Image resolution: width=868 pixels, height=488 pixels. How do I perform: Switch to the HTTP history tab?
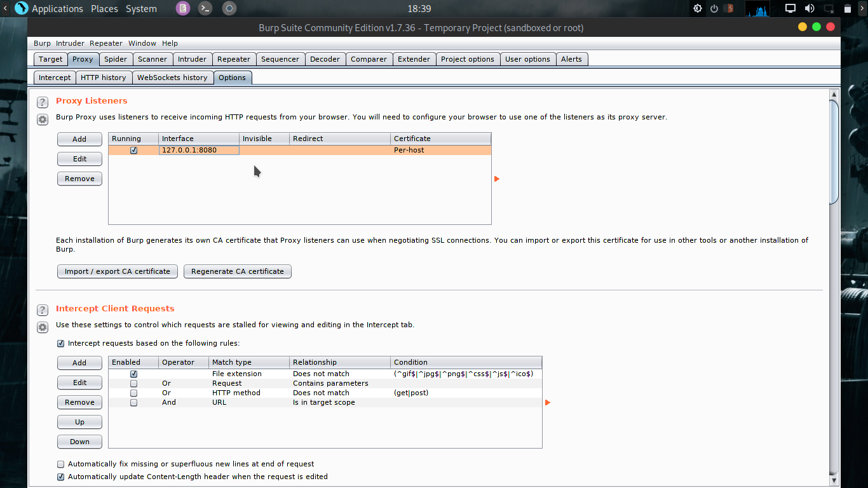coord(104,77)
